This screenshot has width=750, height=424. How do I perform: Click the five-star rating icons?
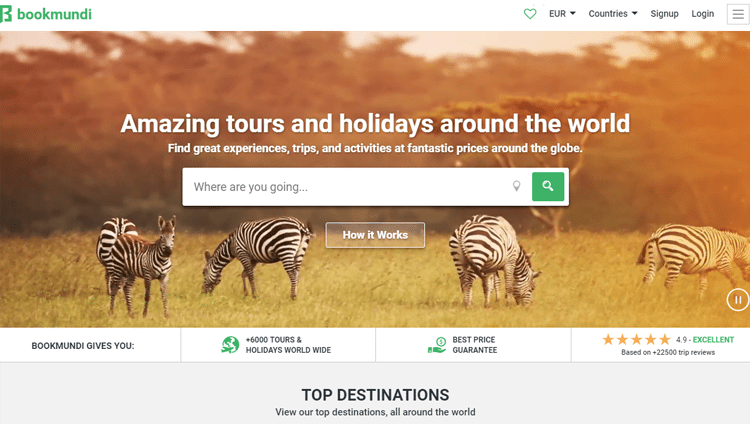(636, 339)
